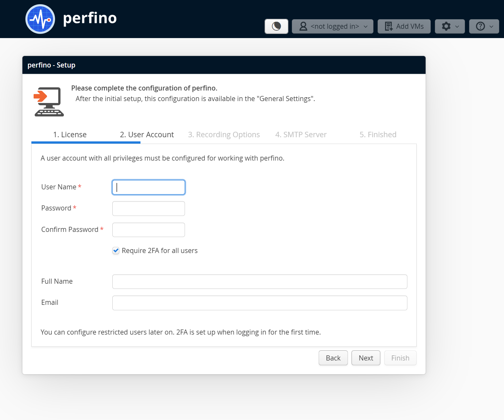This screenshot has width=504, height=420.
Task: Open the help question mark dropdown
Action: click(x=484, y=26)
